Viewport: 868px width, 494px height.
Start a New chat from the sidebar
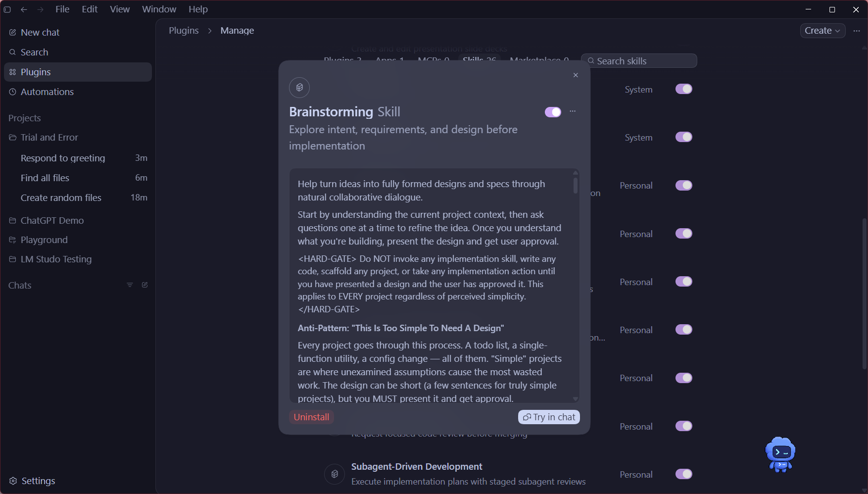click(x=78, y=32)
